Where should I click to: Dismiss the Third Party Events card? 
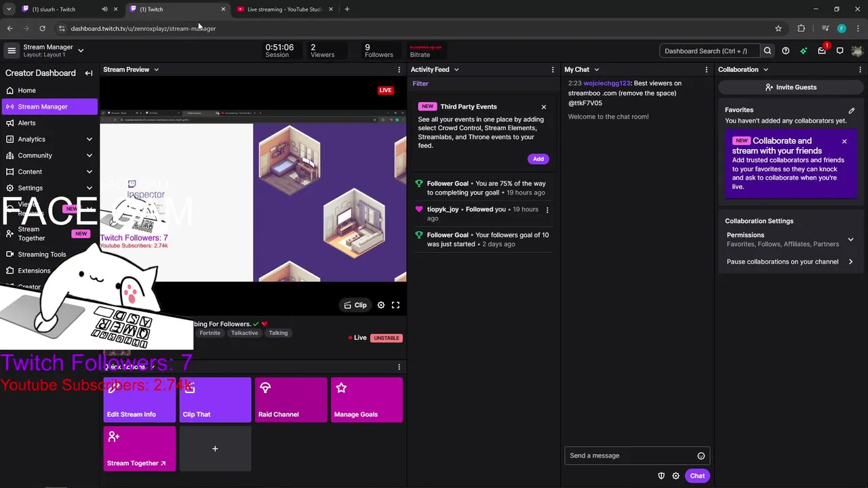544,107
